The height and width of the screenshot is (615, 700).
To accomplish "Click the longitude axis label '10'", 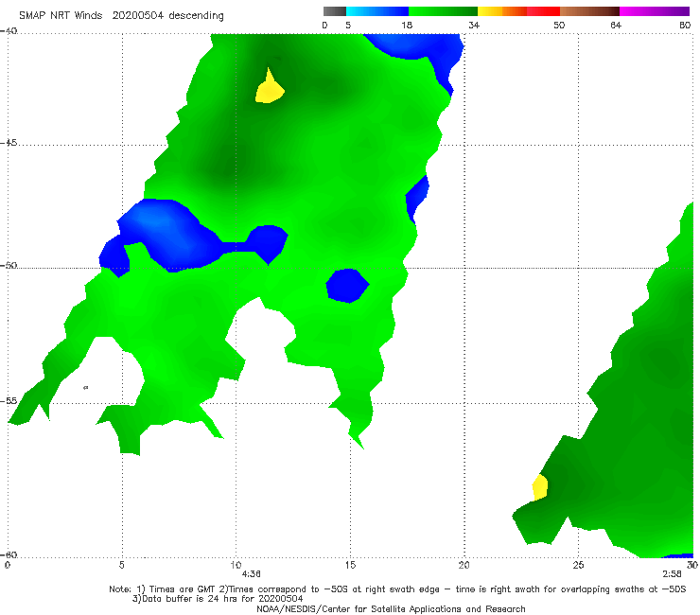I will pyautogui.click(x=236, y=565).
